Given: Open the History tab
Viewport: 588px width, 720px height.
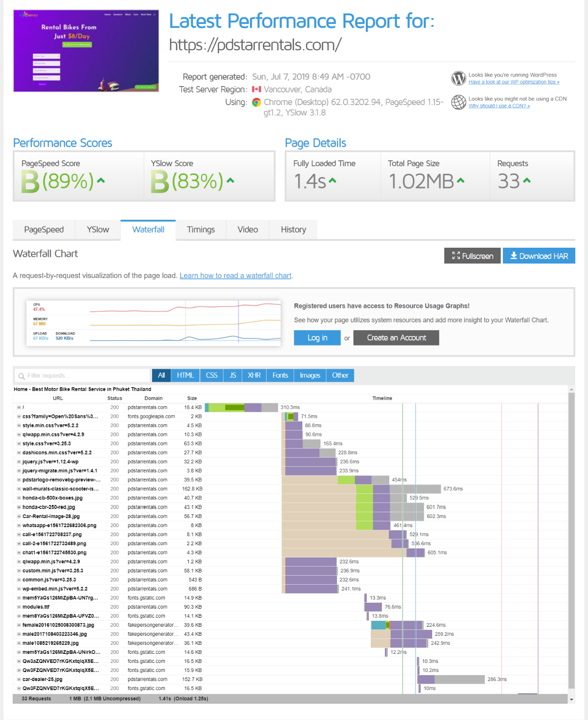Looking at the screenshot, I should 293,230.
